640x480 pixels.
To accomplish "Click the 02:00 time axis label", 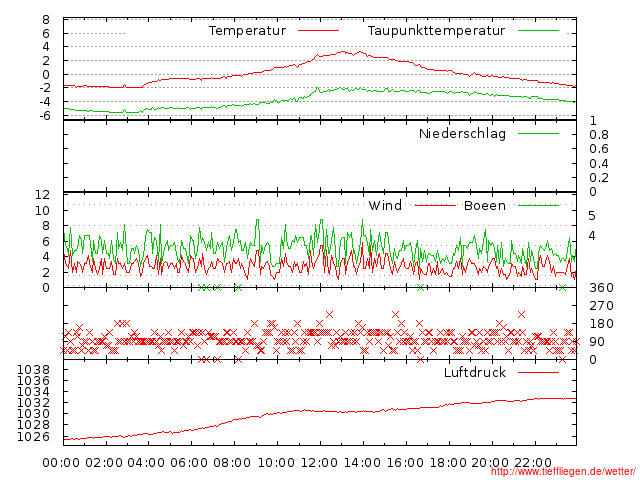I will point(104,463).
